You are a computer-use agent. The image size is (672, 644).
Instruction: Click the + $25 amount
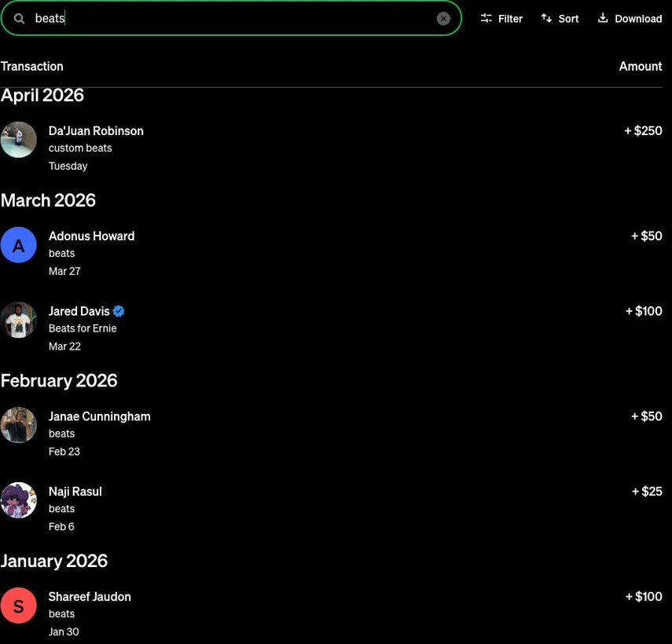[647, 491]
